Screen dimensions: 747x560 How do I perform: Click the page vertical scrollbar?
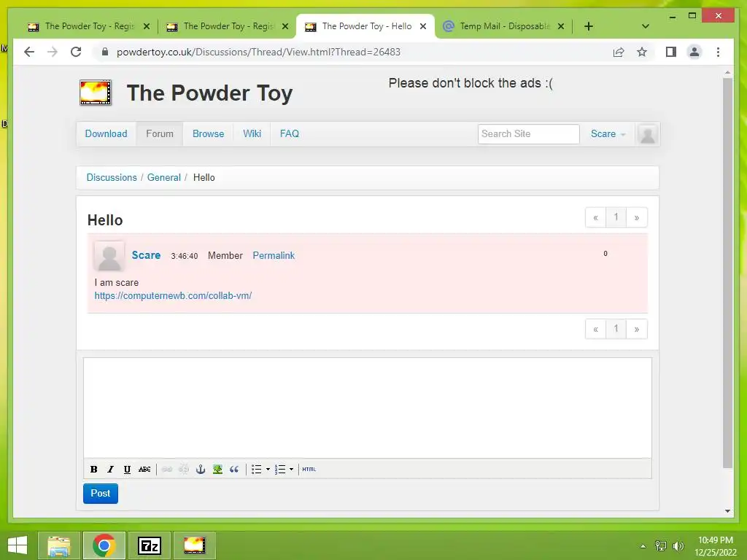point(727,273)
